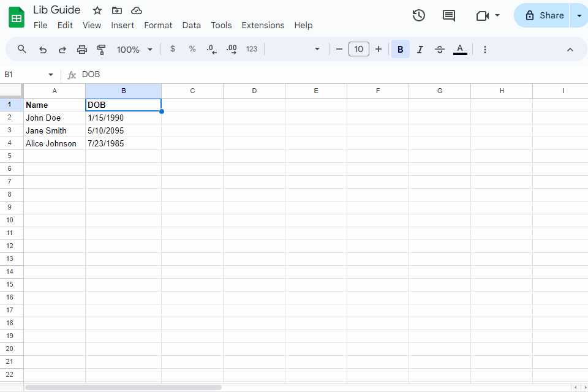Collapse the menus with chevron

[570, 50]
